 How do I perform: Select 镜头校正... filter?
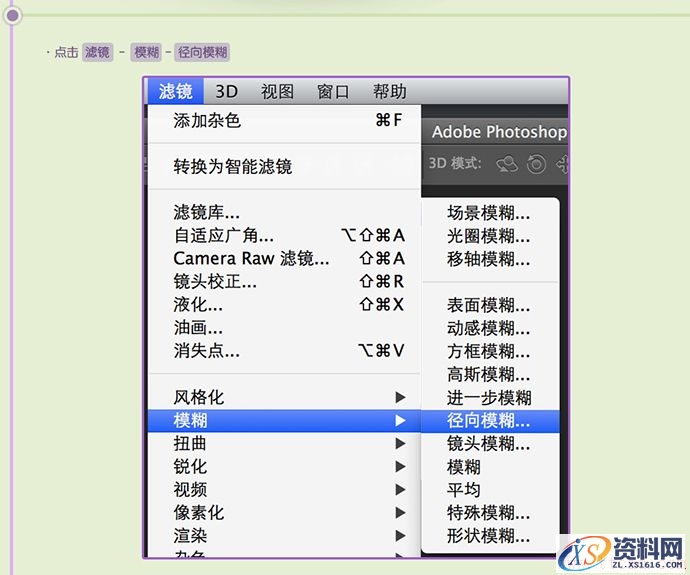(x=284, y=281)
